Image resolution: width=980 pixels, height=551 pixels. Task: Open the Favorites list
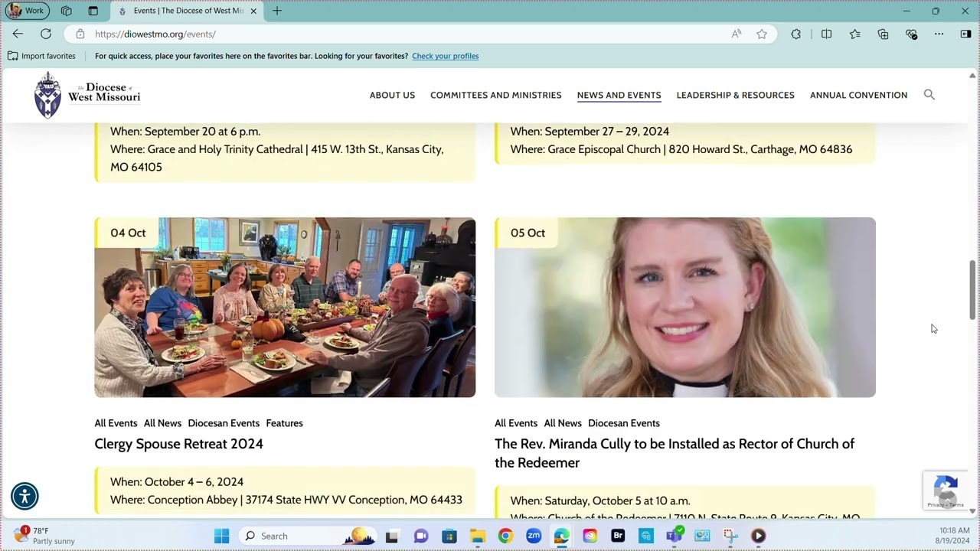click(855, 34)
